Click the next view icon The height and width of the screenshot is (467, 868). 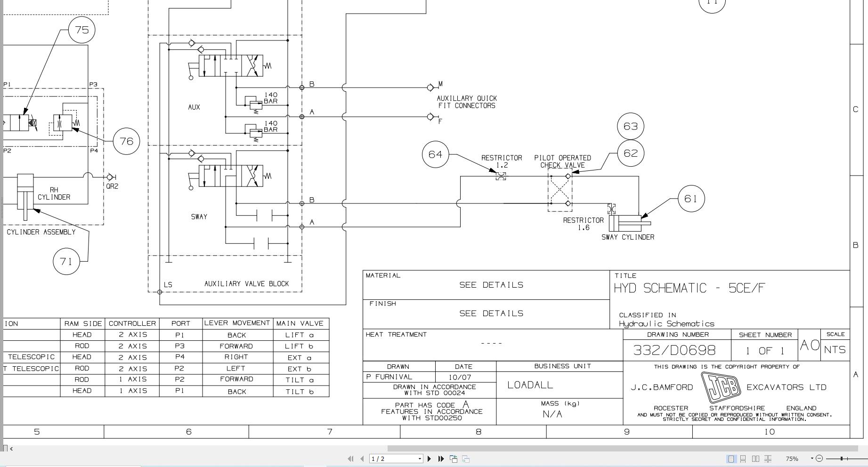tap(466, 459)
